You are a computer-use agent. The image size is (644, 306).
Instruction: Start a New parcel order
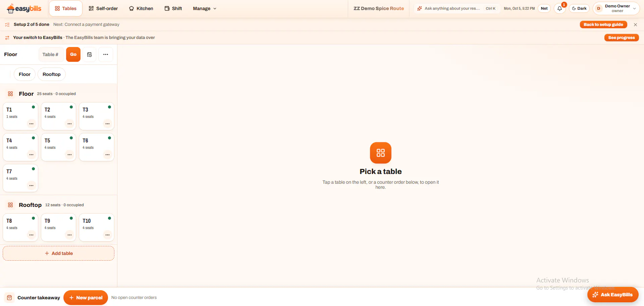click(86, 298)
